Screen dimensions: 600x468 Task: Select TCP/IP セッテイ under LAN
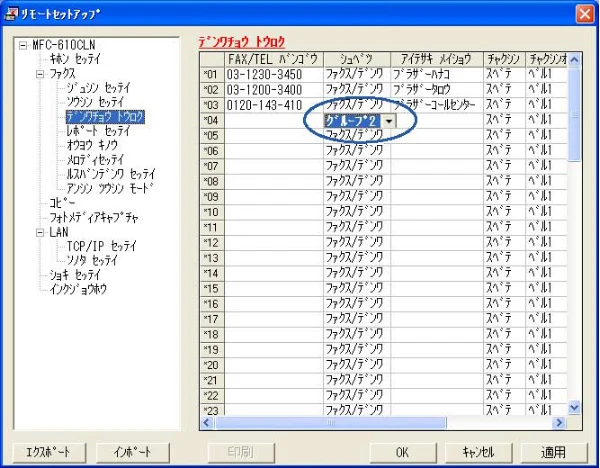(101, 246)
